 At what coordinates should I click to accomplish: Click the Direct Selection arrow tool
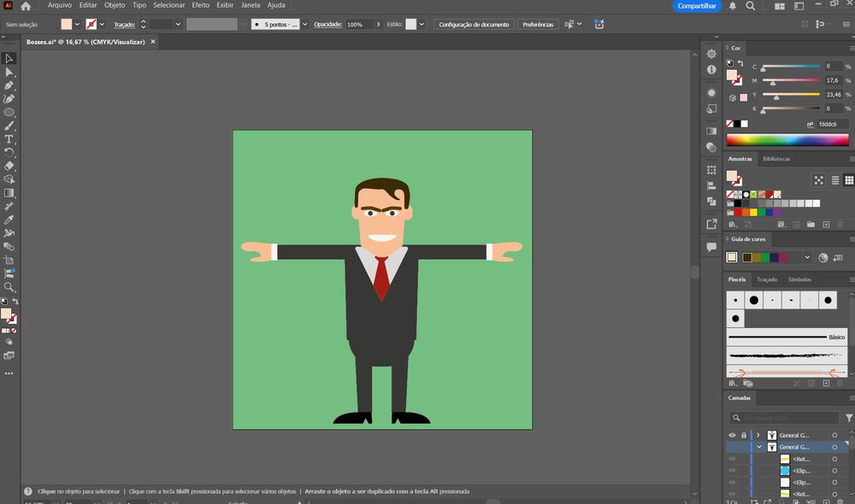(9, 72)
